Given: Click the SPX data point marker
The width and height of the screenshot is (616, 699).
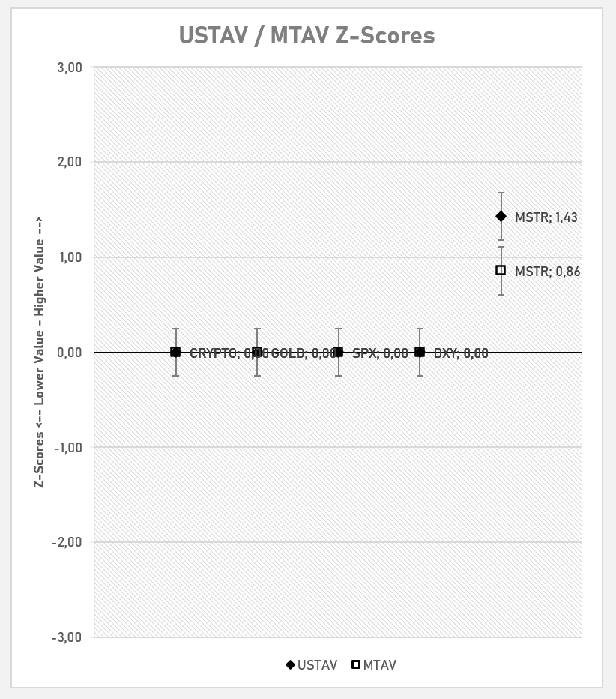Looking at the screenshot, I should [338, 352].
